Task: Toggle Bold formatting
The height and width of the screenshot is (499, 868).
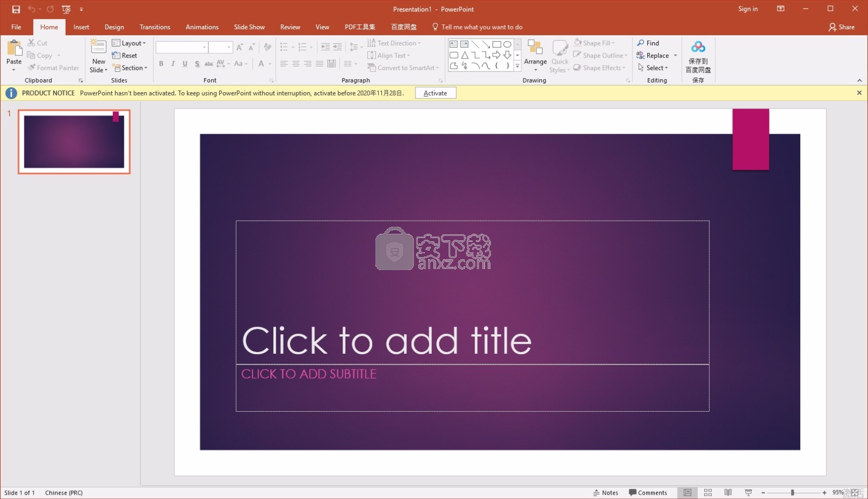Action: tap(161, 63)
